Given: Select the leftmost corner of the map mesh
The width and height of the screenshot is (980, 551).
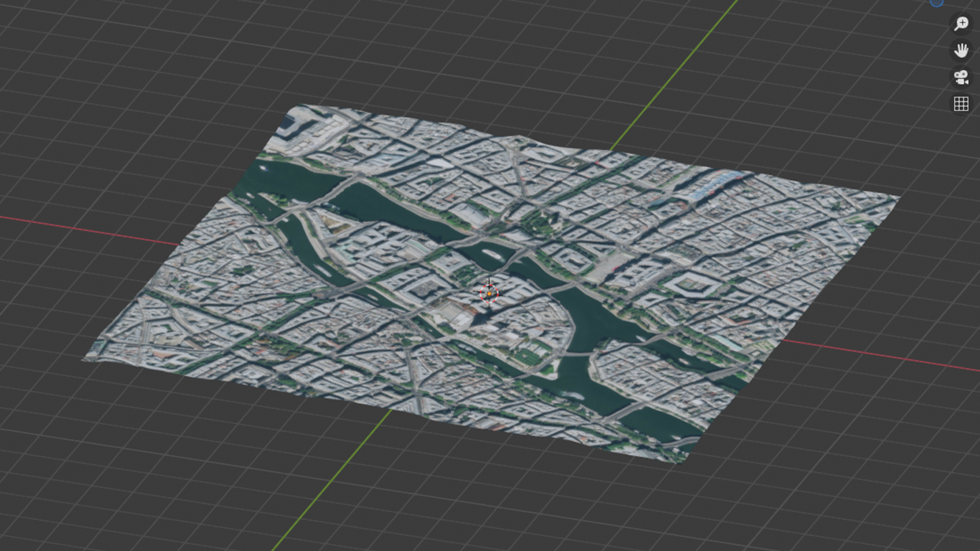Looking at the screenshot, I should (x=86, y=358).
